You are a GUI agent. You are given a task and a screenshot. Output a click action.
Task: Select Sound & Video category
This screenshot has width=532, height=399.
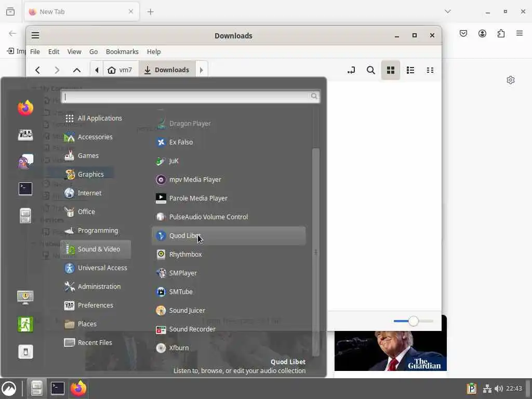pyautogui.click(x=96, y=249)
